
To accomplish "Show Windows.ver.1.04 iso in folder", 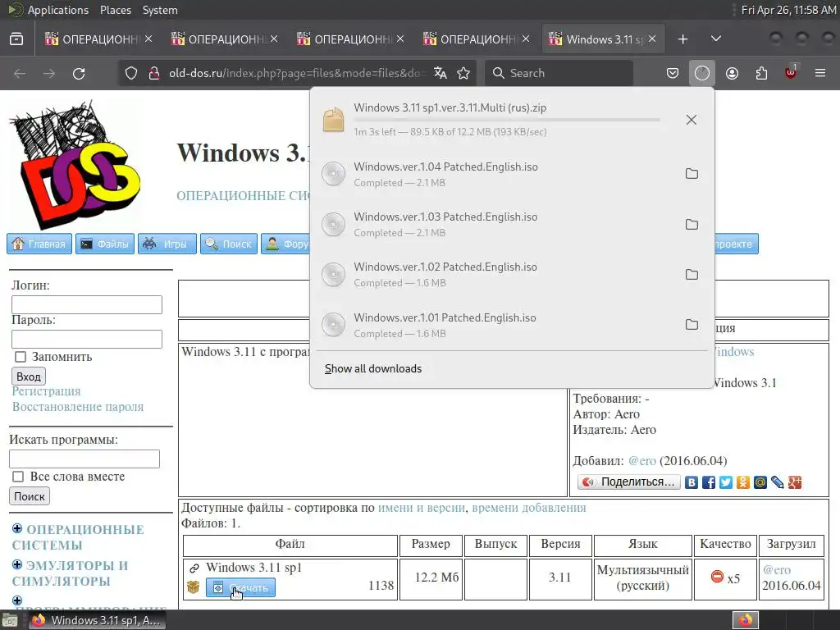I will coord(692,174).
